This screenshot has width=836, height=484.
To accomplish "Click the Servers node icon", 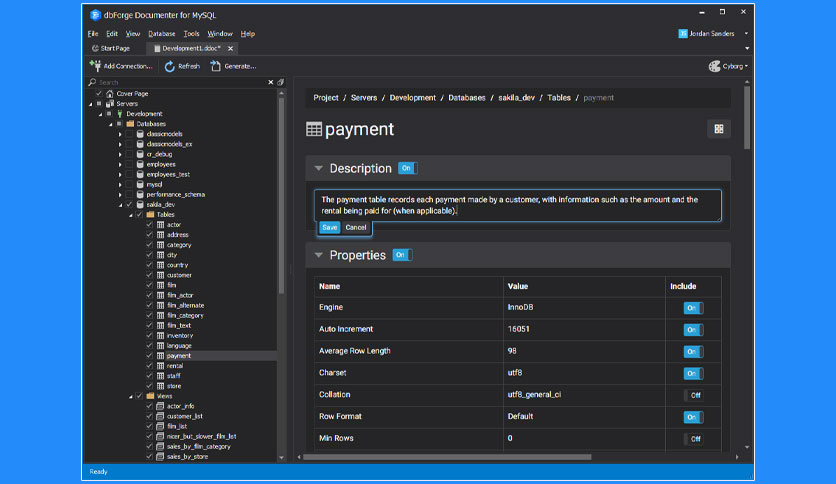I will tap(110, 103).
